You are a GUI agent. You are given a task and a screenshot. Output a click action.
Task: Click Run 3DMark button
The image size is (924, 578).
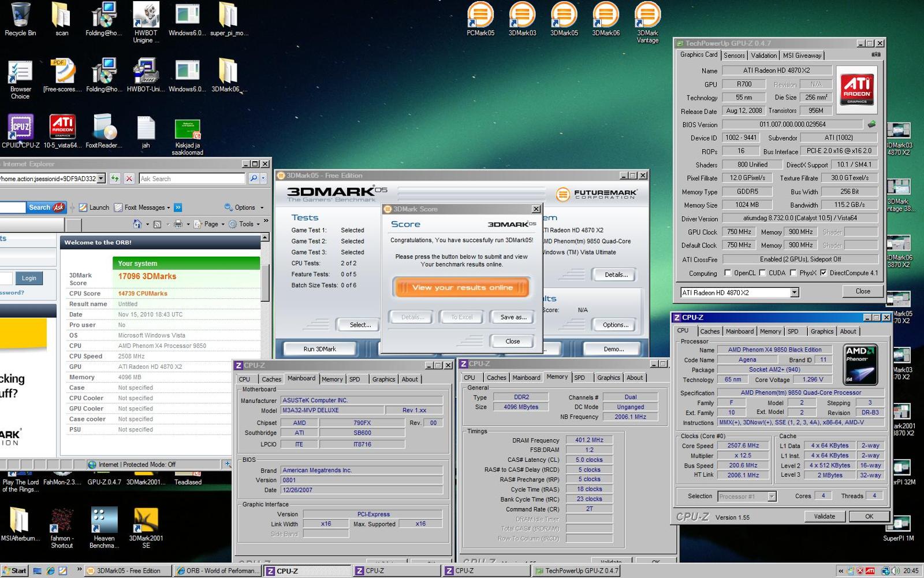tap(319, 349)
